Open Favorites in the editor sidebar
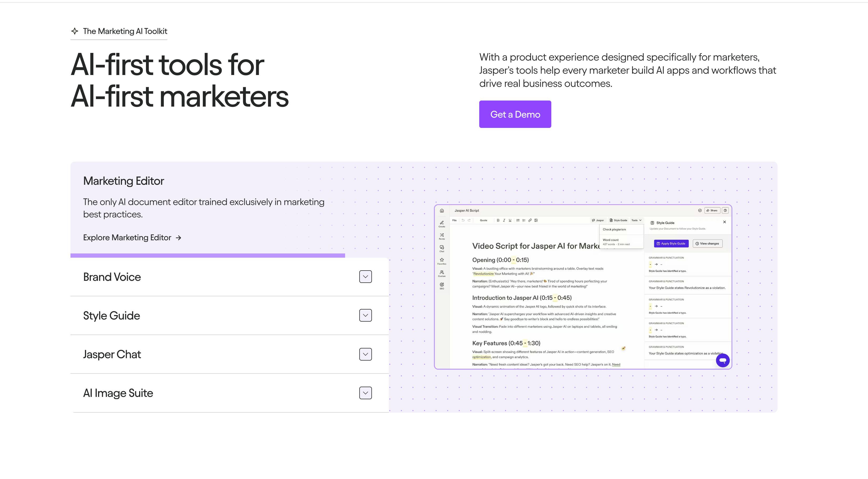This screenshot has width=868, height=479. point(442,261)
